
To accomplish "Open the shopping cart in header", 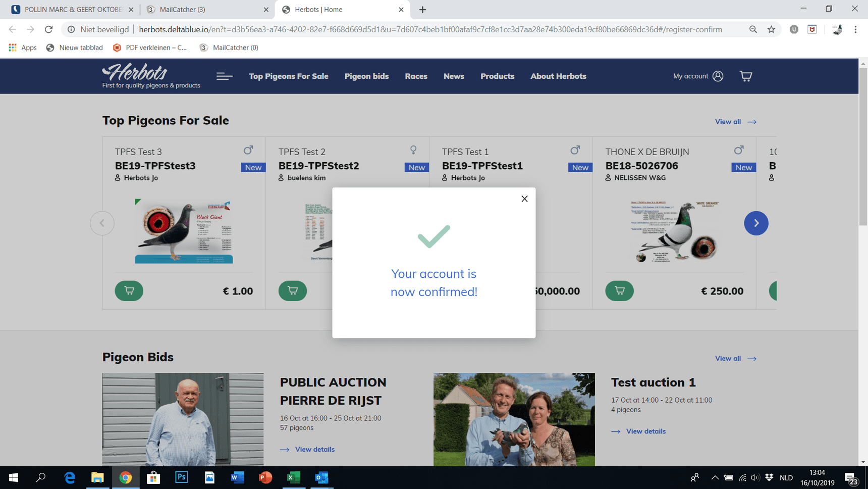I will [x=745, y=76].
